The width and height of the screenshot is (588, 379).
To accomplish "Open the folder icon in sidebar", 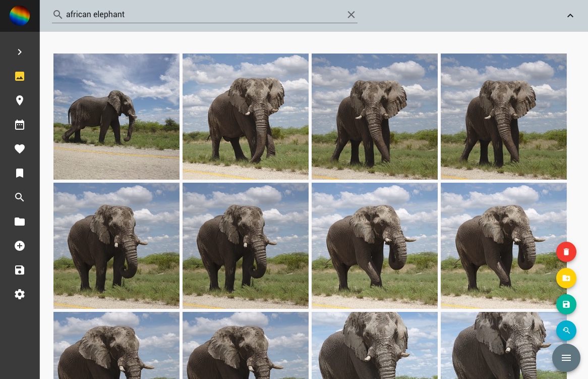I will [20, 222].
